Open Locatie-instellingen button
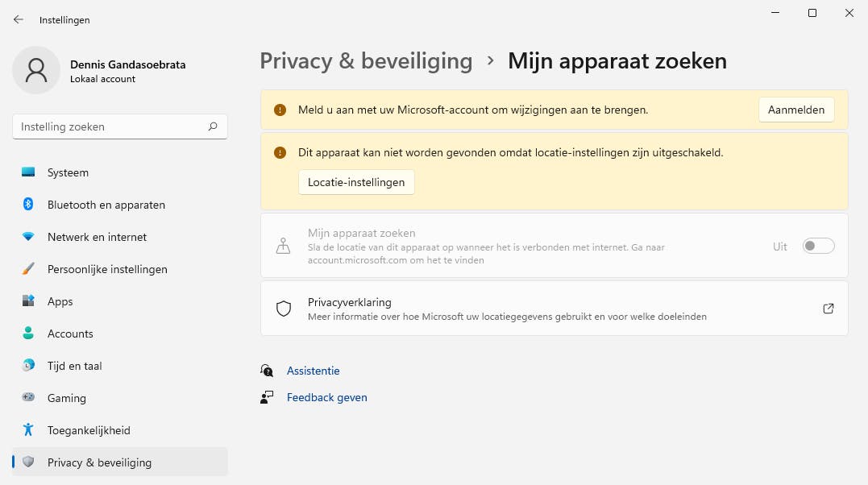The image size is (868, 485). point(356,182)
